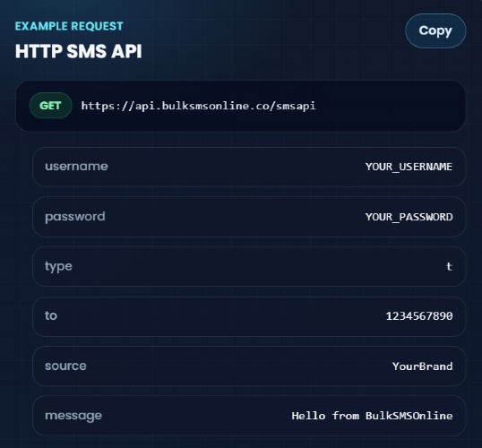Click the Copy button
482x448 pixels.
coord(435,30)
